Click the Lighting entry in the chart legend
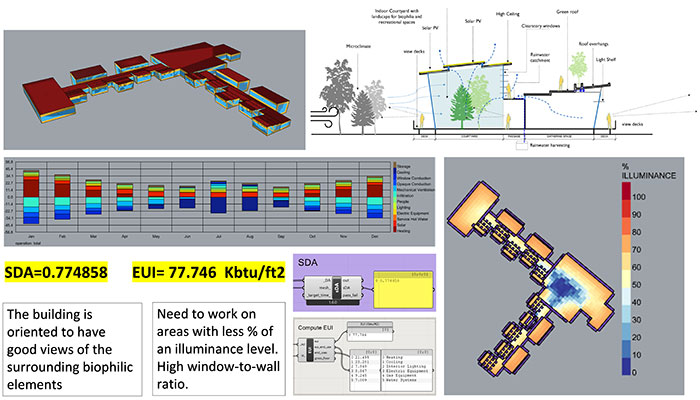The height and width of the screenshot is (400, 700). 399,207
